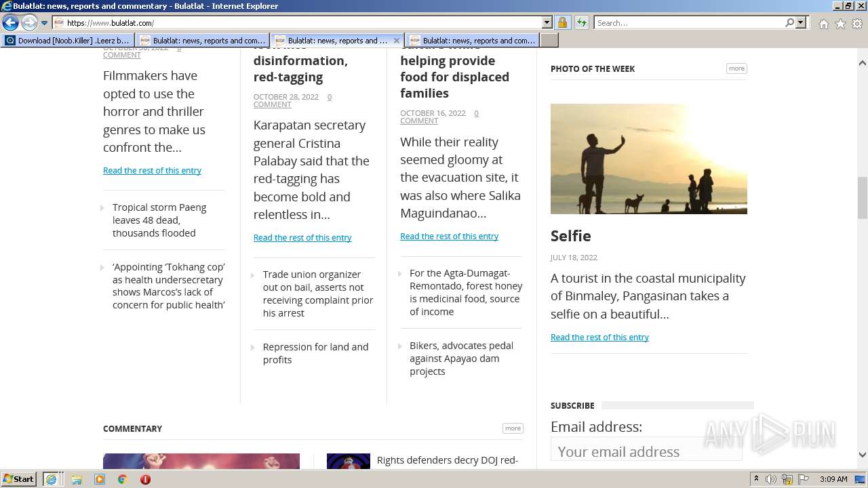Open Agta-Dumagat-Remontado forest honey article
This screenshot has width=868, height=488.
[466, 292]
